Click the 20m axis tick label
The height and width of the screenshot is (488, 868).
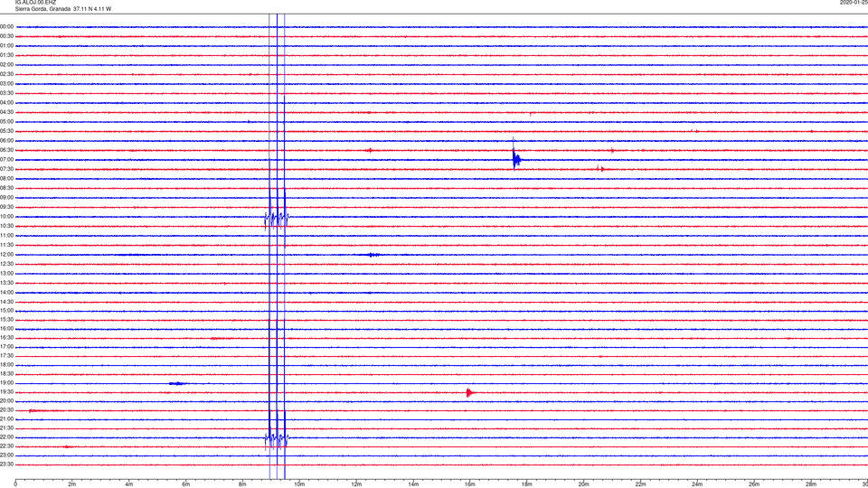coord(583,484)
